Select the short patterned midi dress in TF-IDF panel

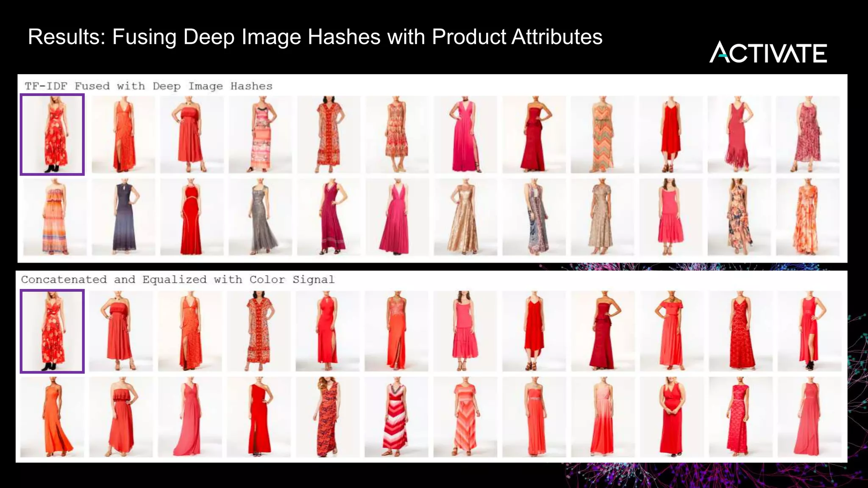click(x=397, y=134)
